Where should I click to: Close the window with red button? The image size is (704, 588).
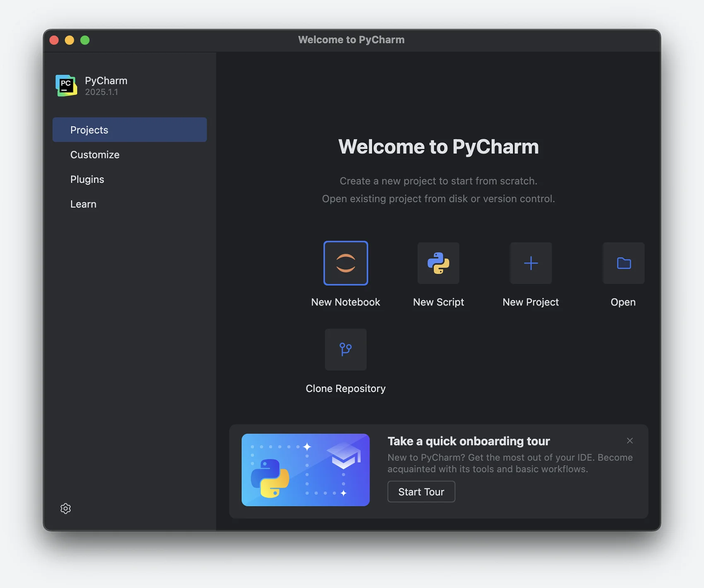coord(54,40)
